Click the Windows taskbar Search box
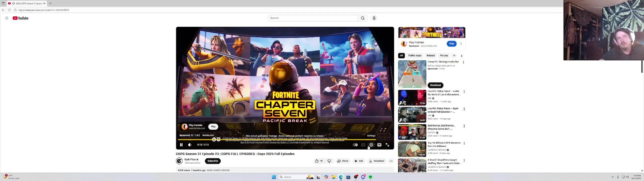 pos(296,177)
